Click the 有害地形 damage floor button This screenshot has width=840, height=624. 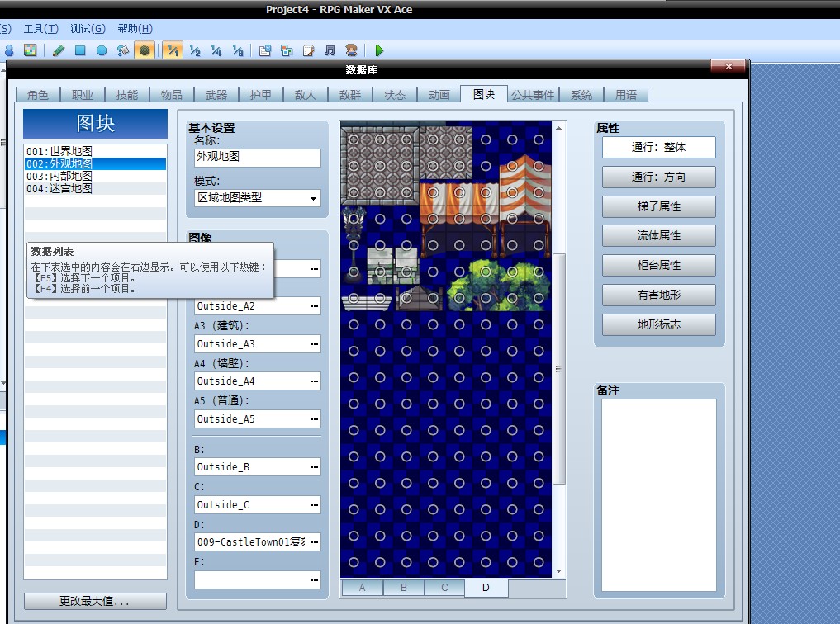(658, 295)
